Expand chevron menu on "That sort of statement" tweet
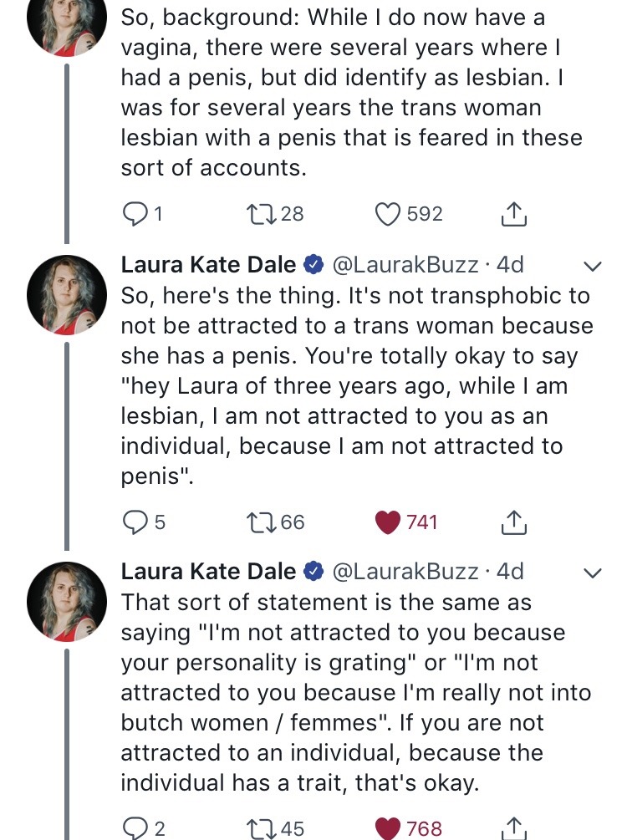627x840 pixels. 592,573
